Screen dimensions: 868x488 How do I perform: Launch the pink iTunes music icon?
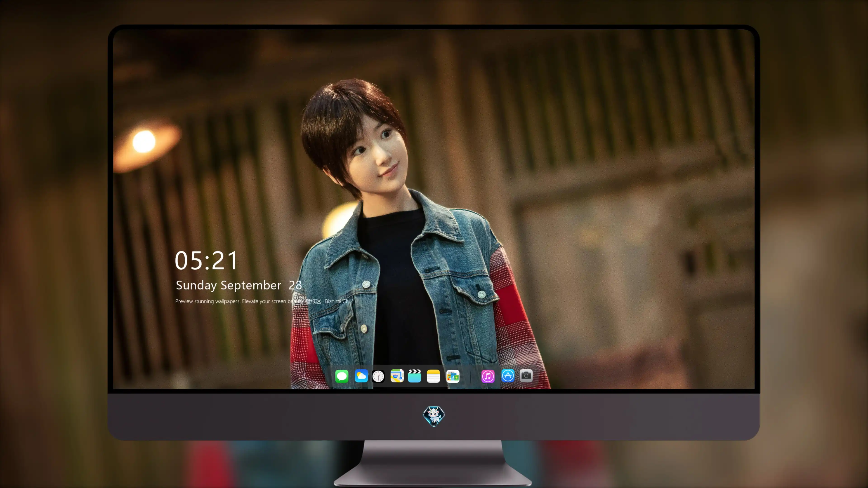click(488, 376)
